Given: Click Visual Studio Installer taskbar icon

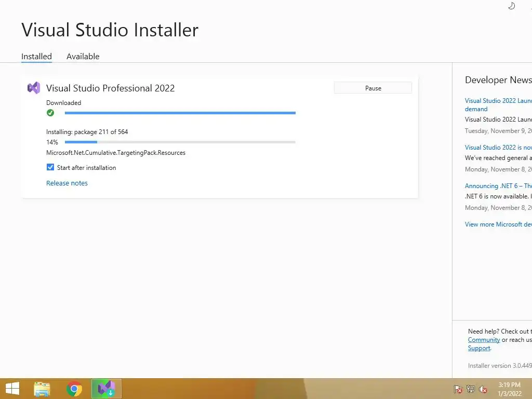Looking at the screenshot, I should tap(106, 389).
